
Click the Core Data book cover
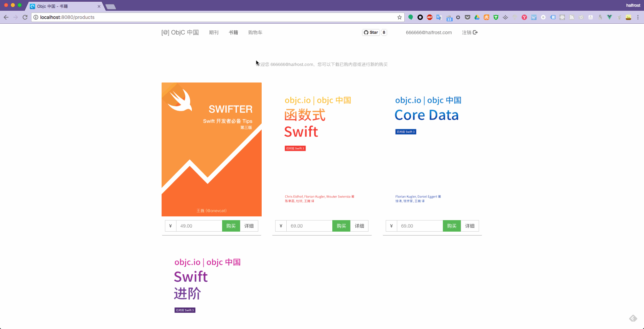432,149
